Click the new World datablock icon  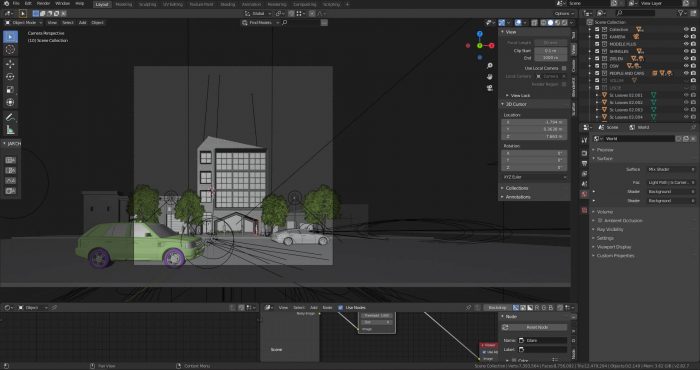pos(686,139)
